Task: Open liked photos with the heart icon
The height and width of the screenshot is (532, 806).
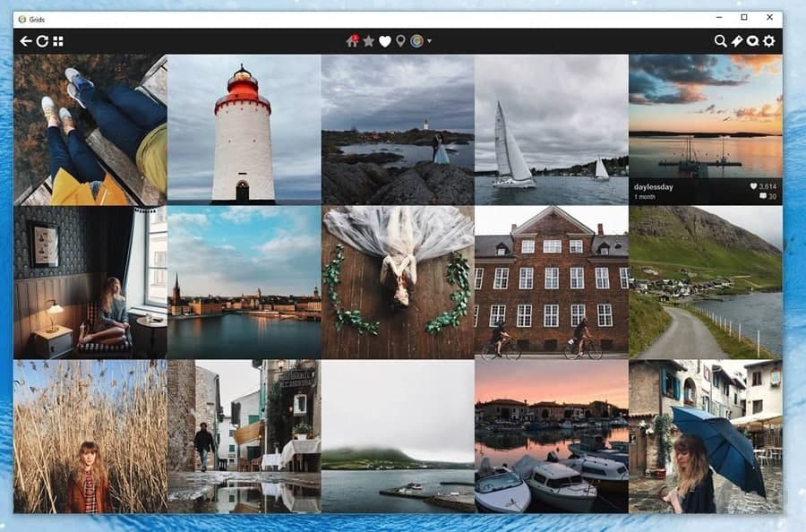Action: 385,41
